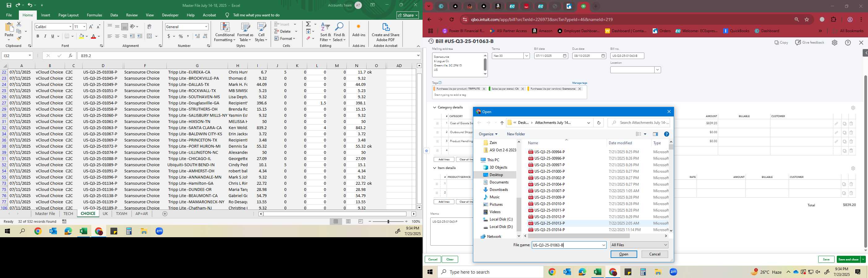Click the Manage tags link

coord(580,83)
